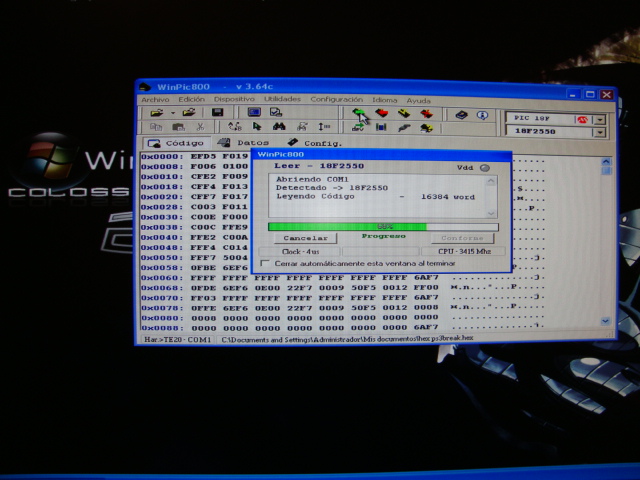The image size is (640, 480).
Task: Open the Utilidades menu
Action: [282, 99]
